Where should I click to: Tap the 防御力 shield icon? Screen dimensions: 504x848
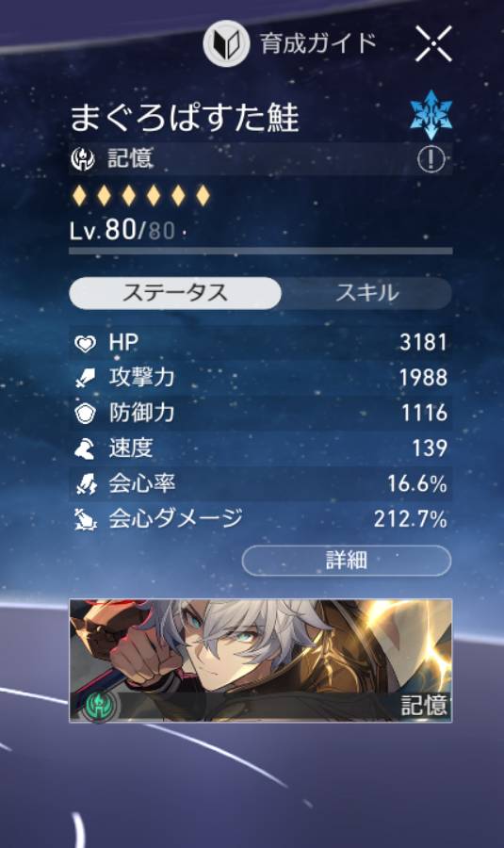point(85,414)
